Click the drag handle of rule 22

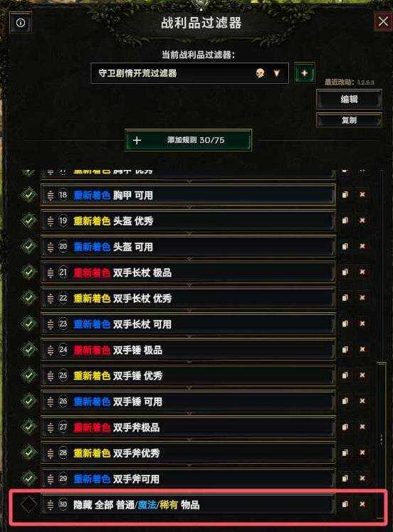[51, 299]
